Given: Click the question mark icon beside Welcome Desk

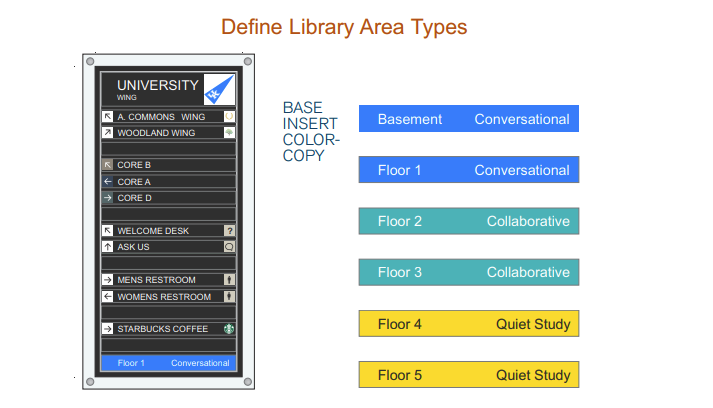Looking at the screenshot, I should pyautogui.click(x=229, y=230).
